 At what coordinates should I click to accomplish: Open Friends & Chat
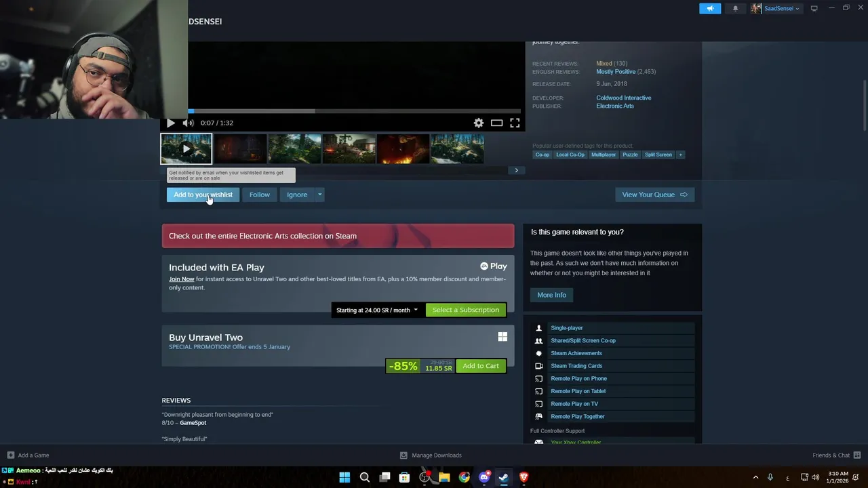coord(836,455)
